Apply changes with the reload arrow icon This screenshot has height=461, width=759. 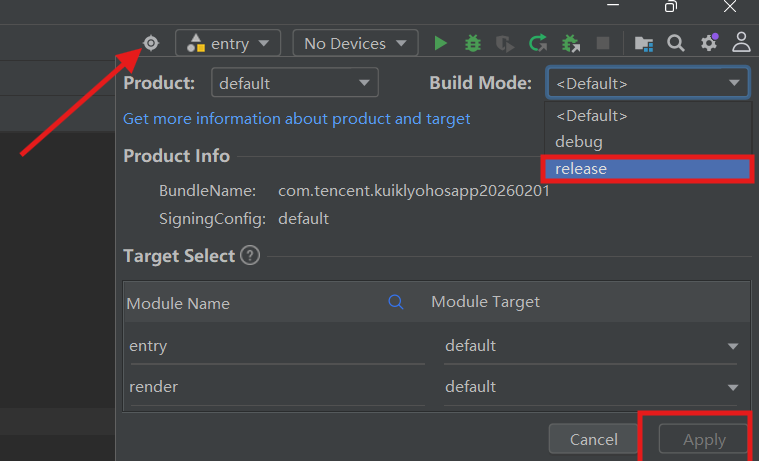[538, 43]
